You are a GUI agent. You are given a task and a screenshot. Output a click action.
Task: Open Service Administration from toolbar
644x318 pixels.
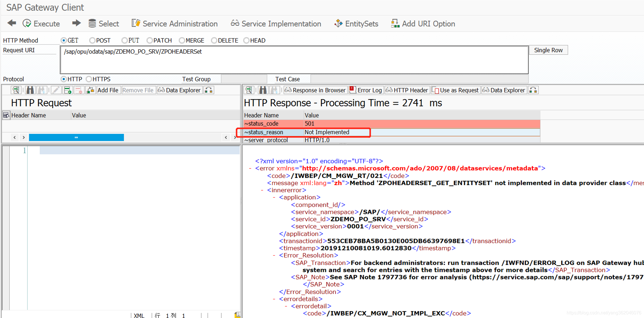pos(175,23)
